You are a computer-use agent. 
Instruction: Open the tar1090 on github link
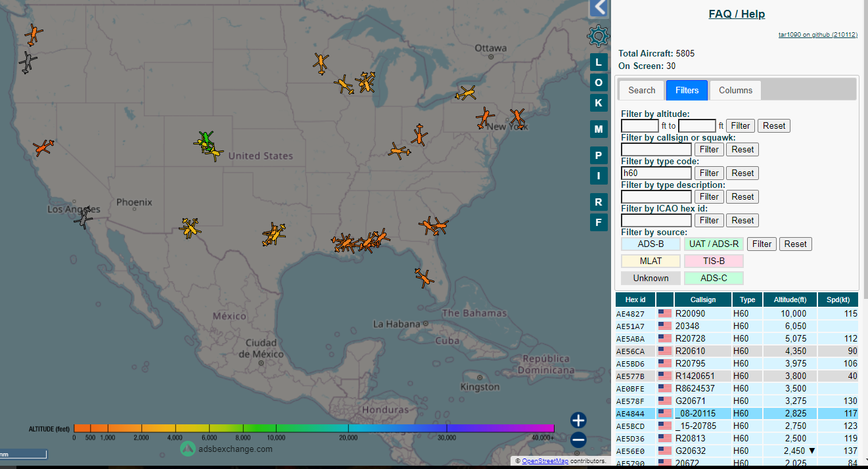click(x=817, y=35)
